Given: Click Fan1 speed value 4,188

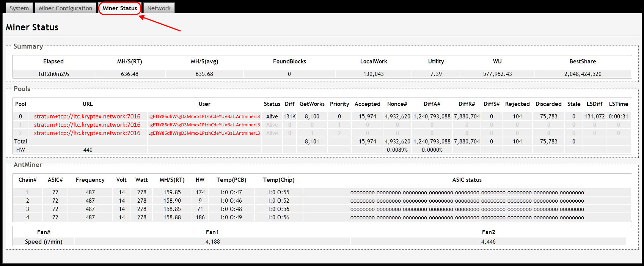Looking at the screenshot, I should tap(212, 242).
